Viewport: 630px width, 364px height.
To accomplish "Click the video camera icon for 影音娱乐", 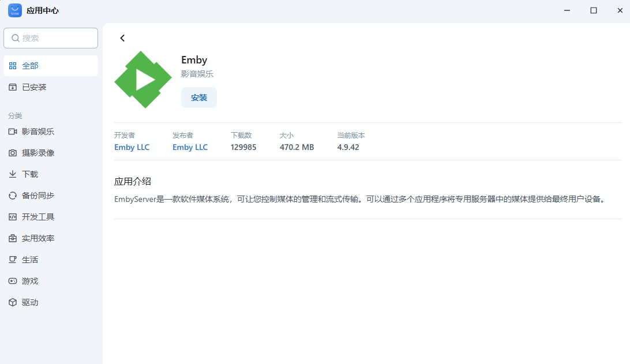I will pos(13,132).
